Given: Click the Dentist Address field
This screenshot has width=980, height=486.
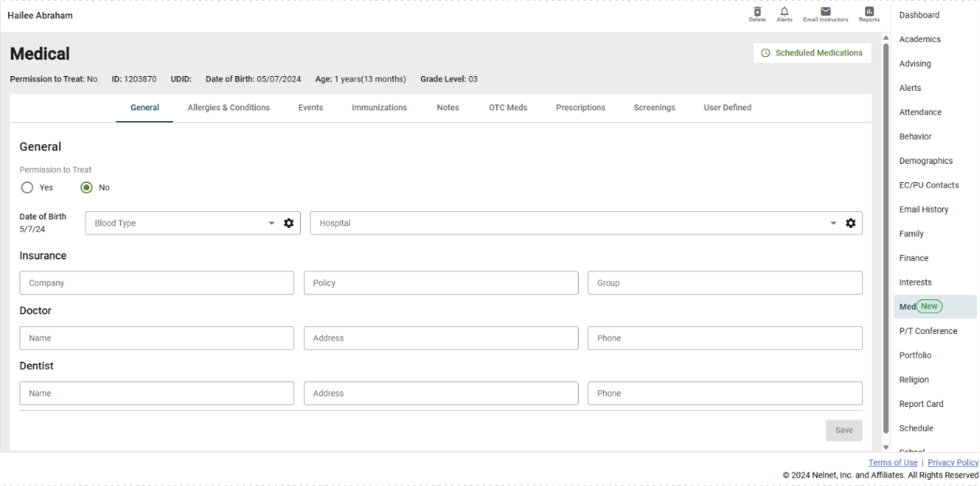Looking at the screenshot, I should (441, 393).
